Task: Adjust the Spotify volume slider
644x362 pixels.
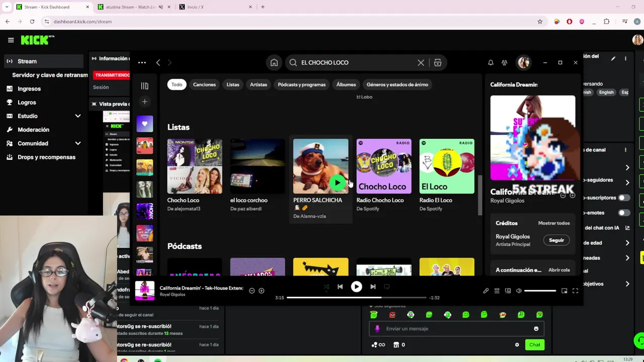Action: [540, 291]
